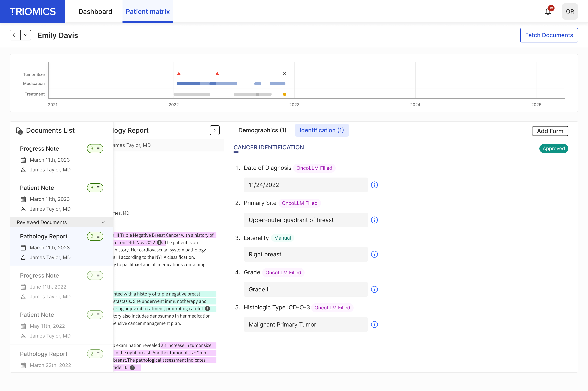Click the 2-item badge on Patient Note May 2022
This screenshot has width=588, height=391.
pos(95,315)
